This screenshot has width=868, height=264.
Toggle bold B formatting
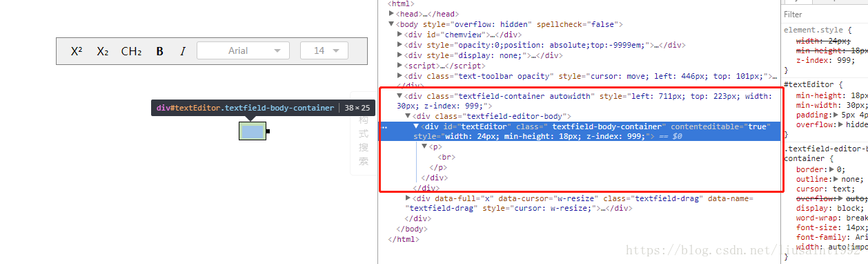coord(160,51)
